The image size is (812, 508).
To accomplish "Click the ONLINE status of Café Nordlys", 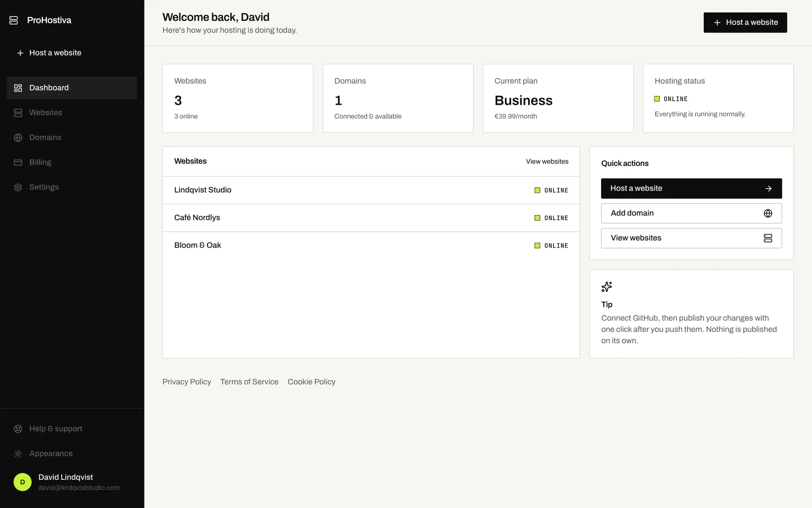I will click(x=552, y=218).
